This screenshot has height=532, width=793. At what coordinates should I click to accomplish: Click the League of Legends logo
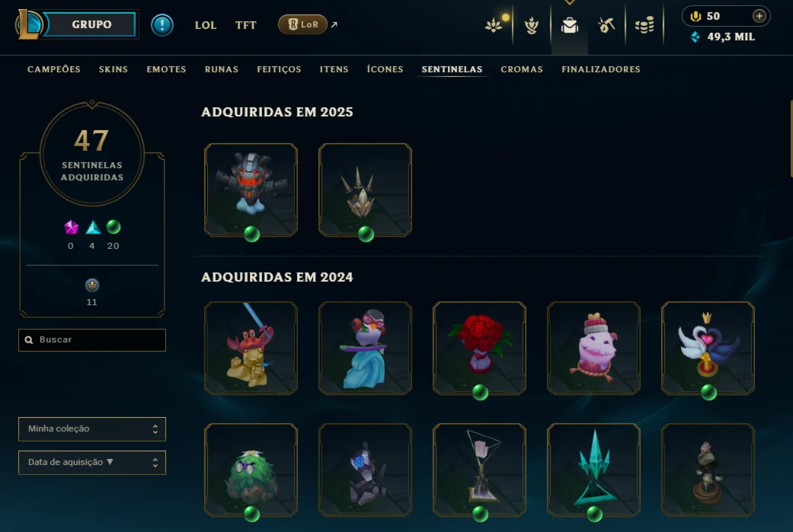30,24
